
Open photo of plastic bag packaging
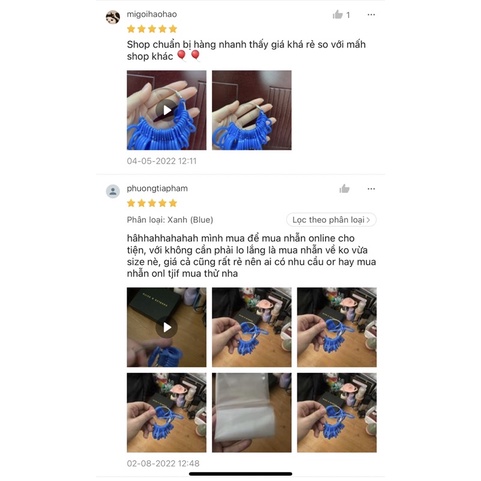click(252, 413)
